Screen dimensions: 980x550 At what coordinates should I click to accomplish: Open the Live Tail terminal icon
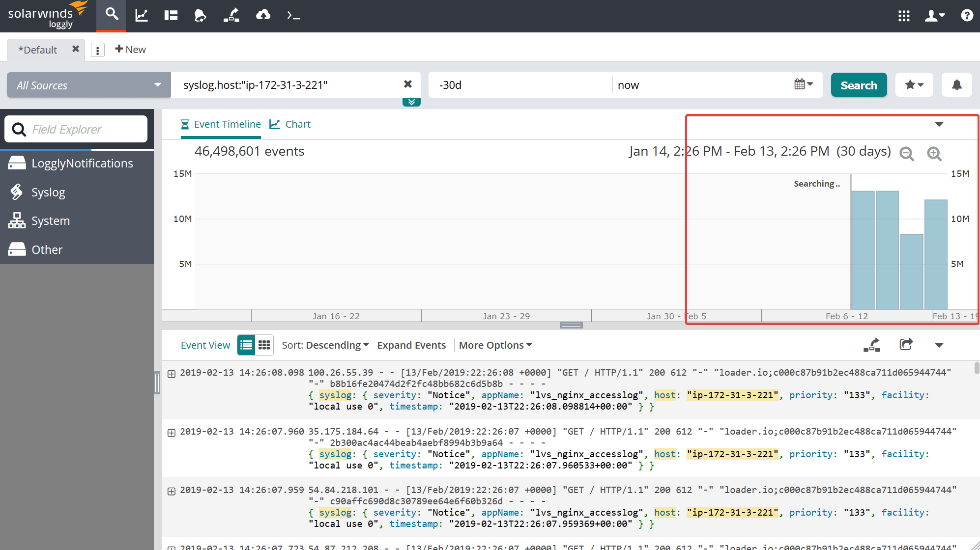click(x=293, y=16)
